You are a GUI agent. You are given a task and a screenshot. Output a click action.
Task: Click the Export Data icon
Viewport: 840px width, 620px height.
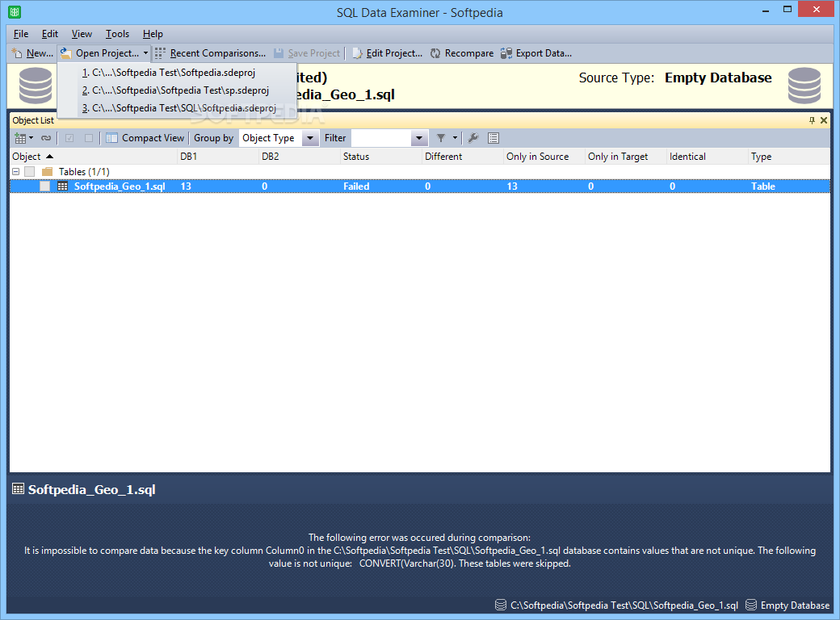point(506,53)
